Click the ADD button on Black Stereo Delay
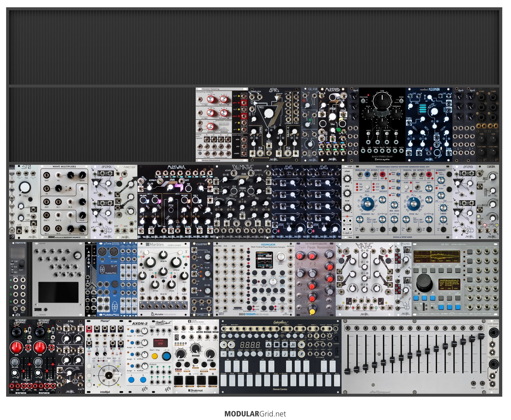511x420 pixels. [x=378, y=134]
